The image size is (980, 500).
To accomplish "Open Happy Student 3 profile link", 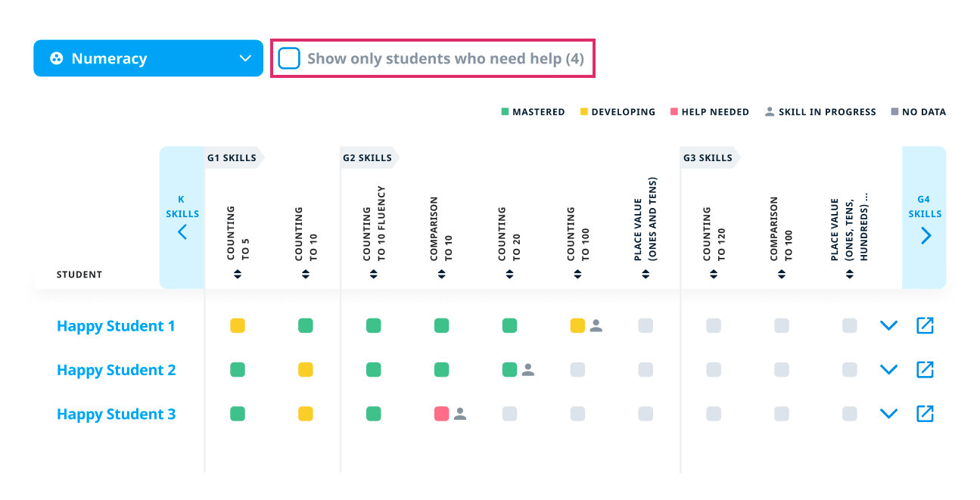I will [x=116, y=414].
